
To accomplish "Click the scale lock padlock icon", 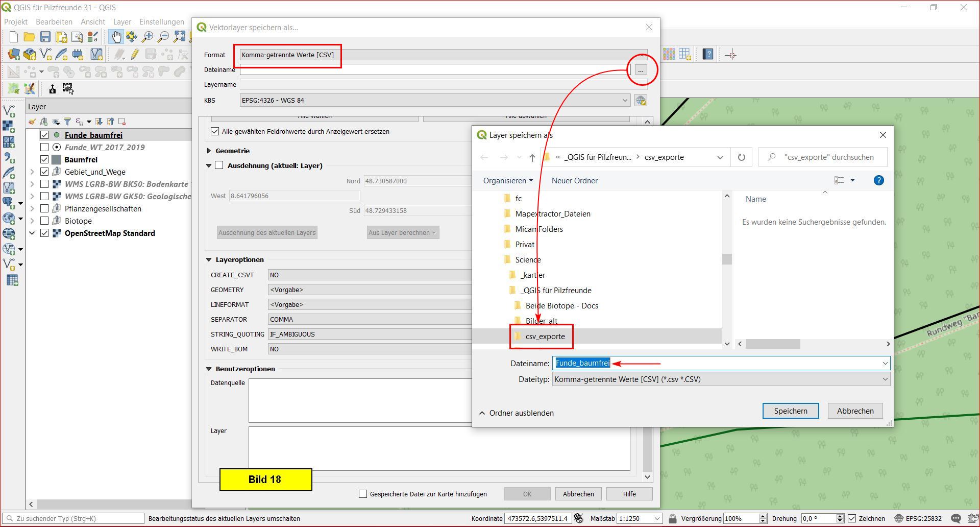I will click(672, 518).
